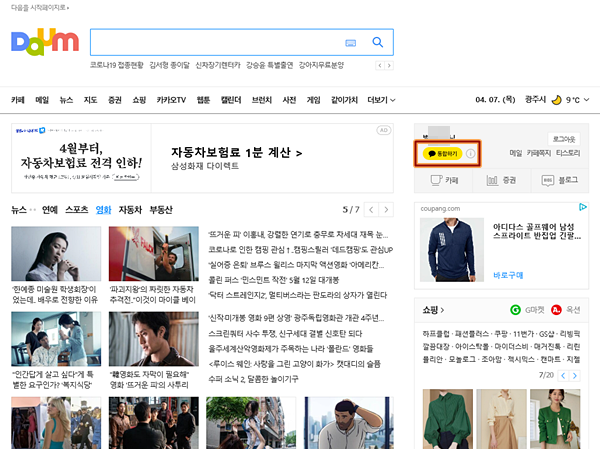Screen dimensions: 600x449
Task: Open the green blouse shopping thumbnail
Action: 448,419
